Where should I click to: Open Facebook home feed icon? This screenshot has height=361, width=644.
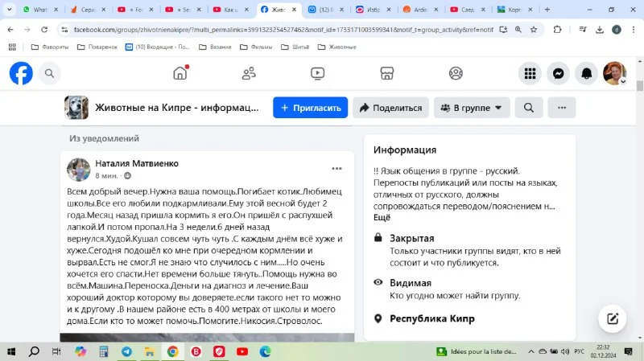coord(180,73)
